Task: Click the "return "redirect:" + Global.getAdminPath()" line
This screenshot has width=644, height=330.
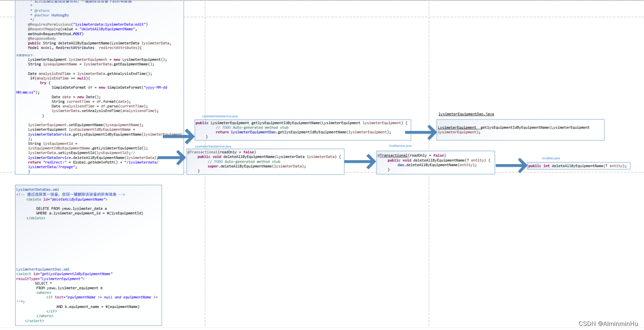Action: 93,162
